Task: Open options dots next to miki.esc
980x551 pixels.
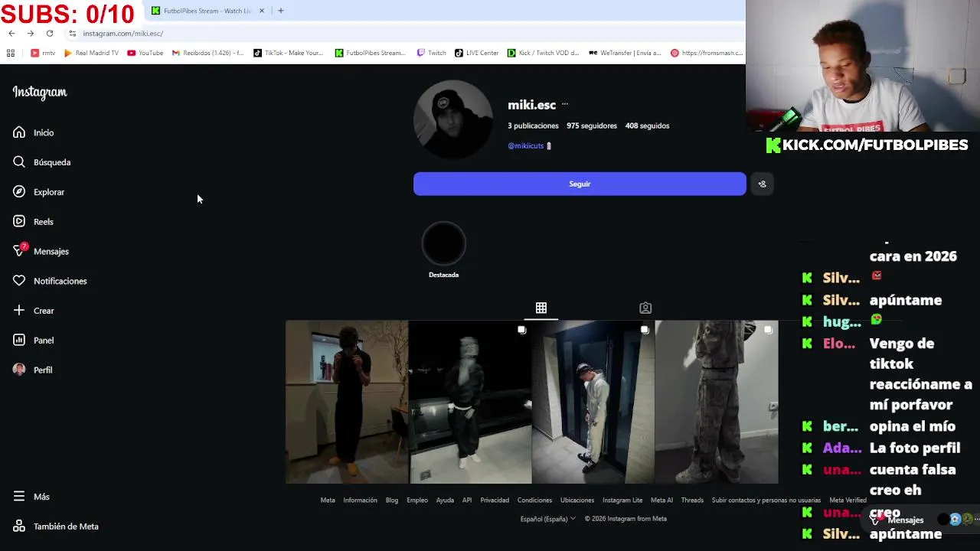Action: (x=565, y=104)
